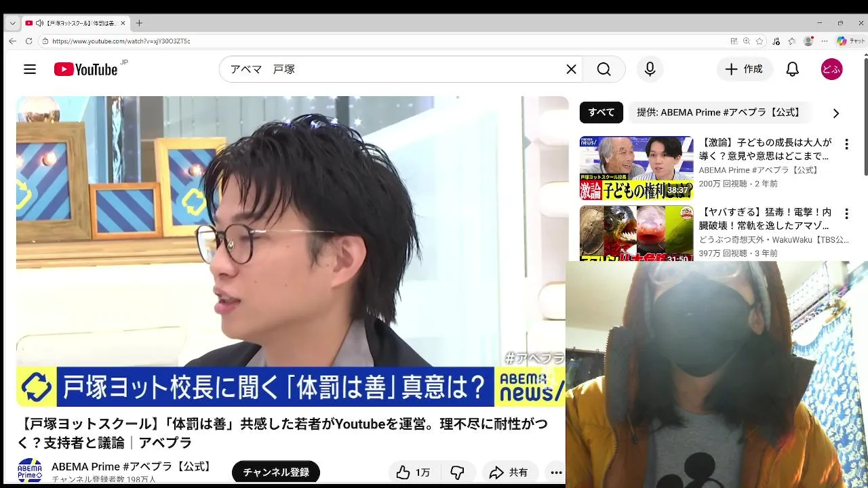Mute the tab via speaker icon
This screenshot has height=488, width=868.
[39, 23]
